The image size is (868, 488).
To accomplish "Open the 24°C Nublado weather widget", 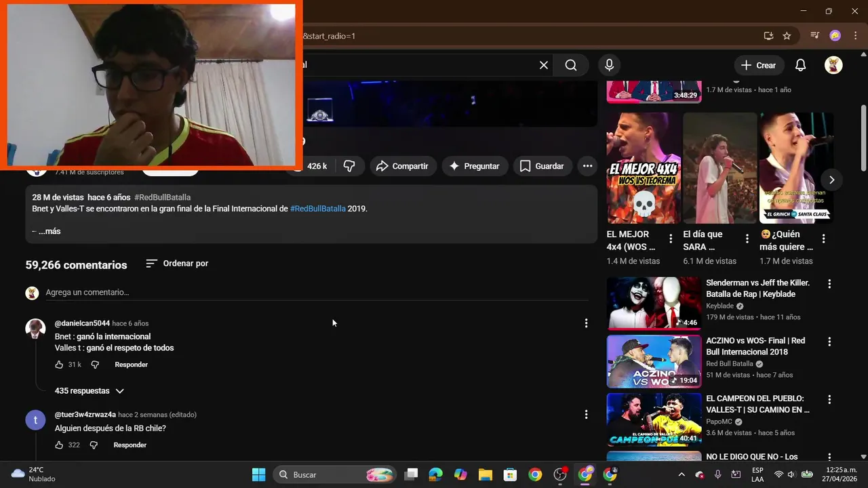I will 34,474.
